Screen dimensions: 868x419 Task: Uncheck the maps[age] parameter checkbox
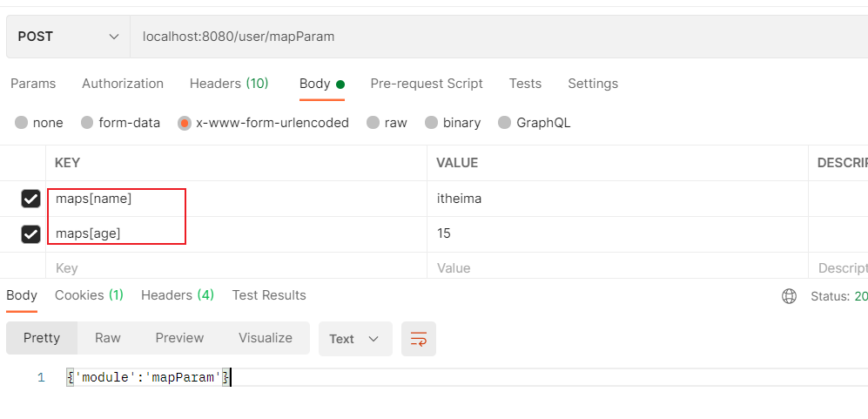(x=30, y=234)
